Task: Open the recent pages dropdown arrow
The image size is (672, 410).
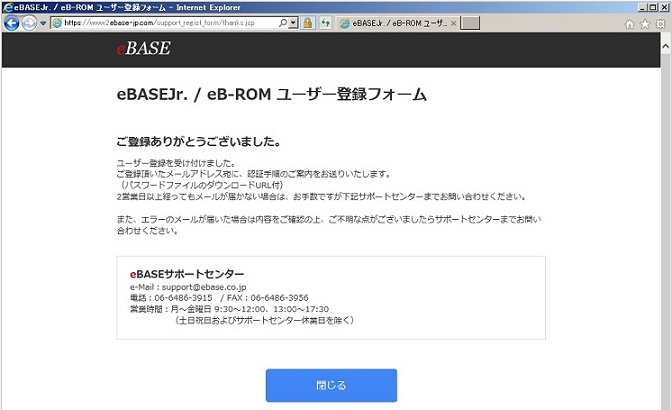Action: 43,23
